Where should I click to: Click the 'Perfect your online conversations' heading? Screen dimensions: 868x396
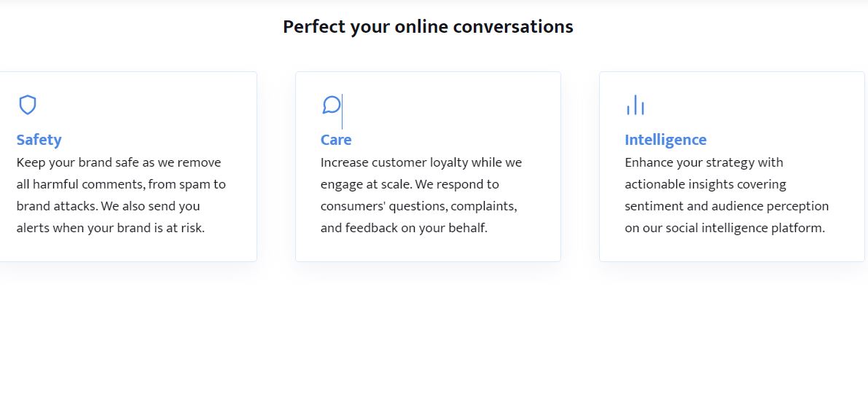[428, 27]
